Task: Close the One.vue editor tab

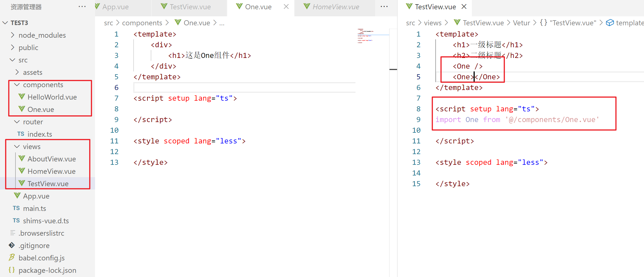Action: click(x=286, y=7)
